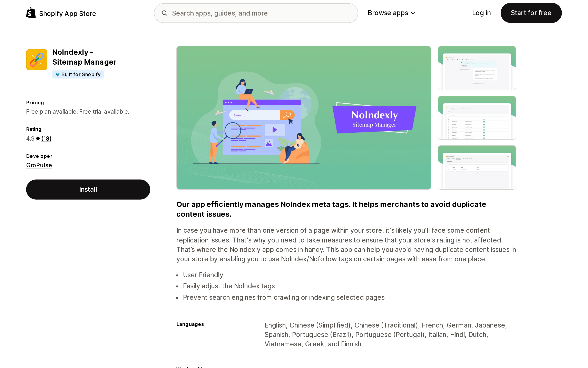This screenshot has width=588, height=368.
Task: Click the NoIndexly app icon
Action: (x=37, y=60)
